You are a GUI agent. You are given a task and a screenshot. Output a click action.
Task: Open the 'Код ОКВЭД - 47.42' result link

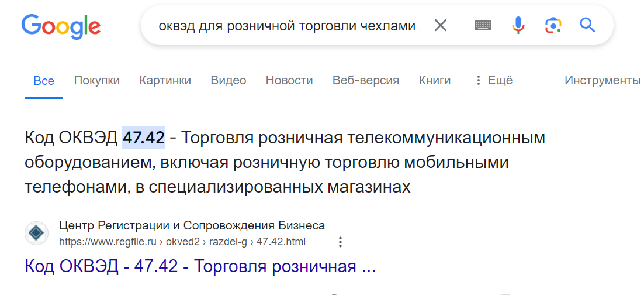click(x=200, y=266)
